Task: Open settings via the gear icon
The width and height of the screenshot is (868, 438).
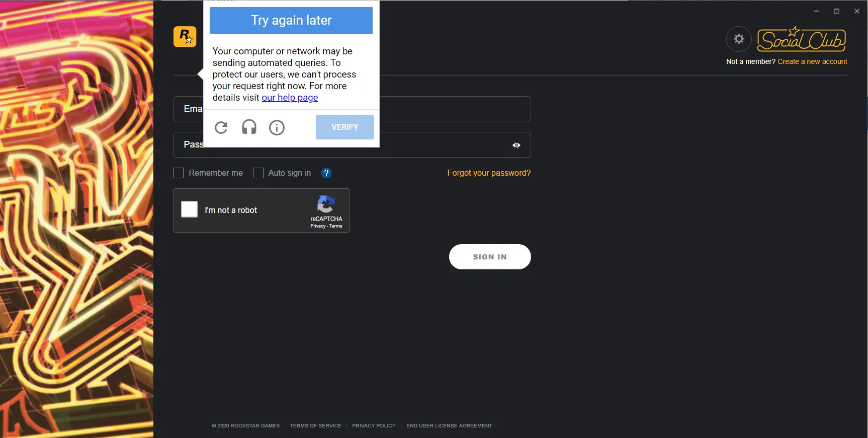Action: pyautogui.click(x=739, y=39)
